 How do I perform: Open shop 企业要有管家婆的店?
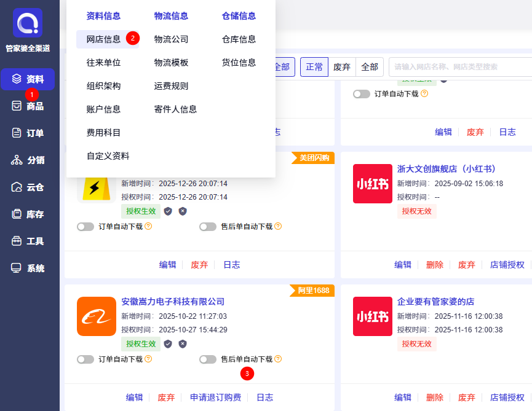(x=435, y=302)
